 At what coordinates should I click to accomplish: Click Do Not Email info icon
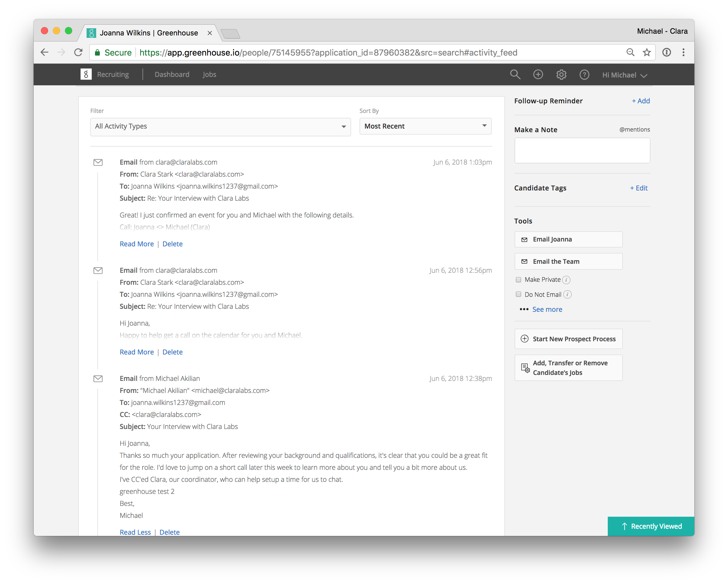tap(567, 295)
